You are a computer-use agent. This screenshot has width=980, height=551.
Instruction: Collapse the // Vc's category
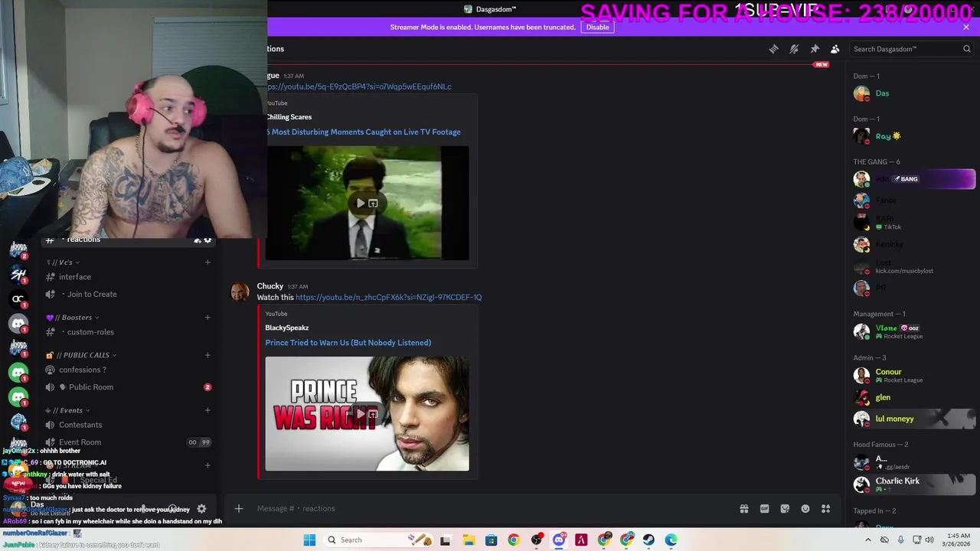coord(64,262)
